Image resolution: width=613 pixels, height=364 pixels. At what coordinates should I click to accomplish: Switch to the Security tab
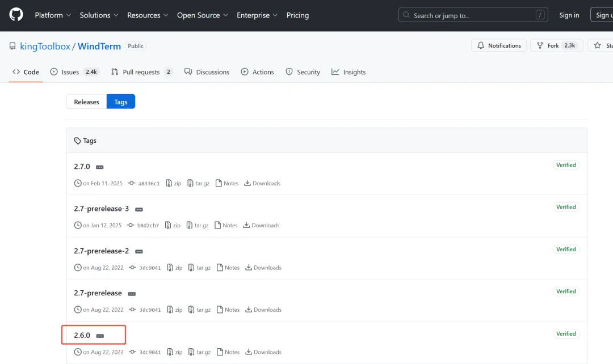303,72
